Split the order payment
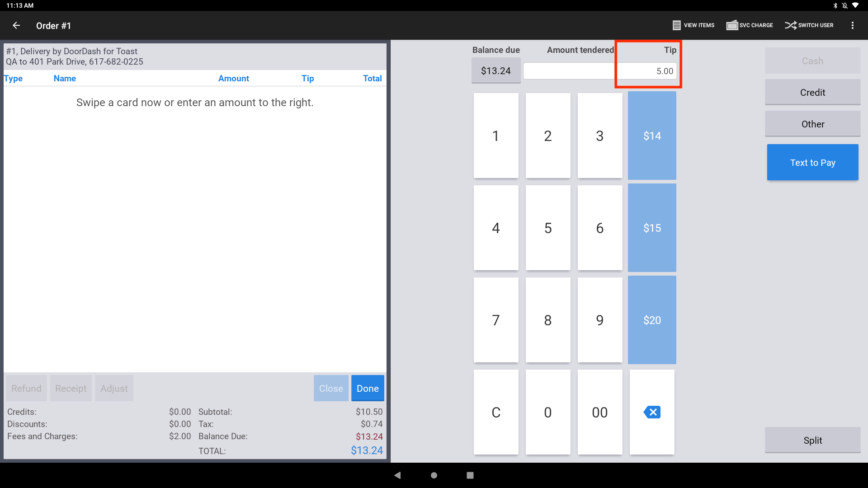The height and width of the screenshot is (488, 868). tap(812, 440)
